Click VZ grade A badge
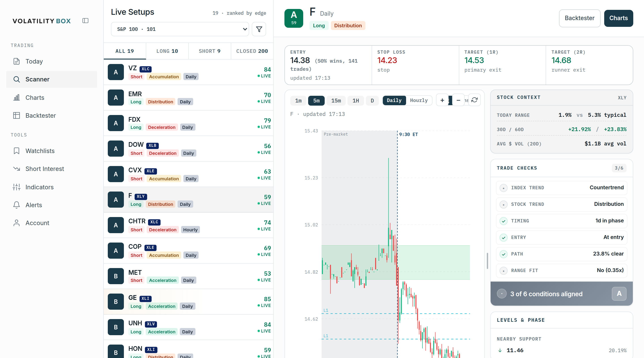Image resolution: width=644 pixels, height=358 pixels. click(x=116, y=72)
